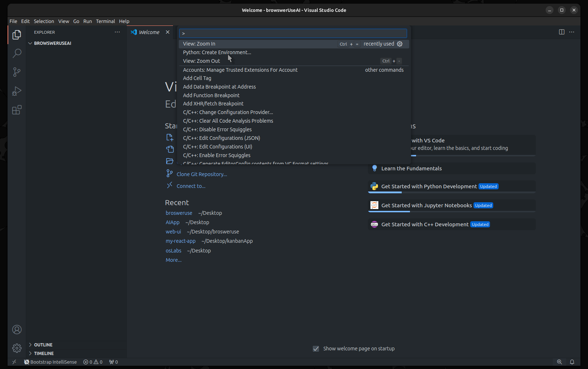Open the Explorer view in activity bar
The height and width of the screenshot is (369, 588).
17,35
